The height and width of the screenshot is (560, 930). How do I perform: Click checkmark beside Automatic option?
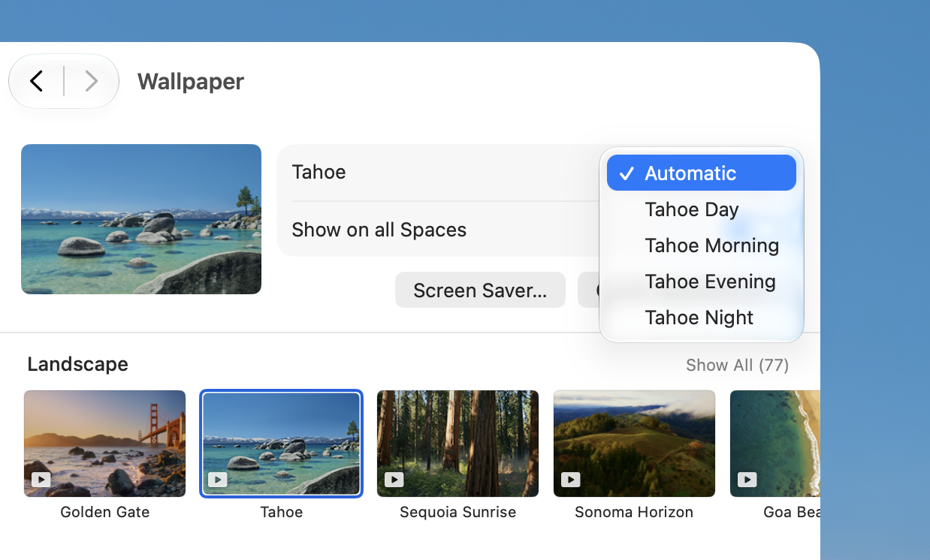627,173
